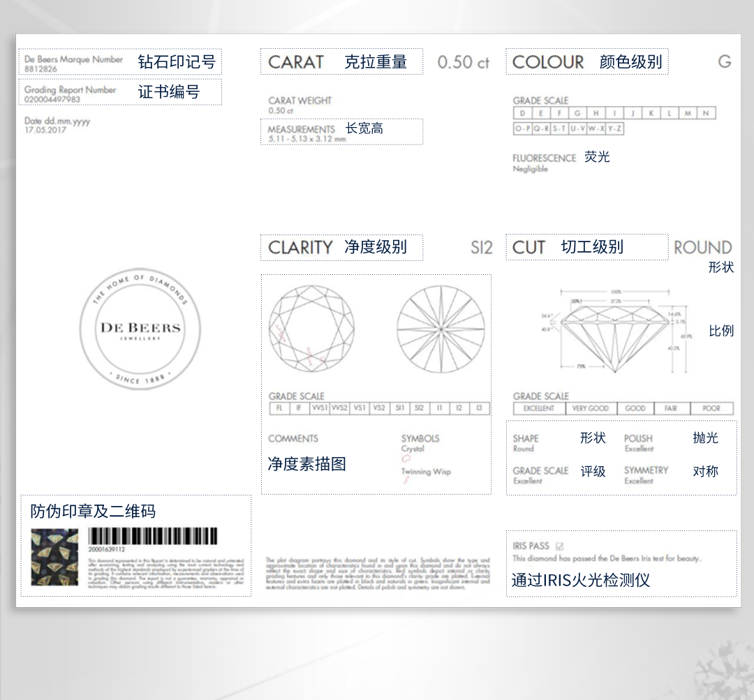Select the Y-Z cell in colour grade scale
Image resolution: width=754 pixels, height=700 pixels.
(x=614, y=128)
